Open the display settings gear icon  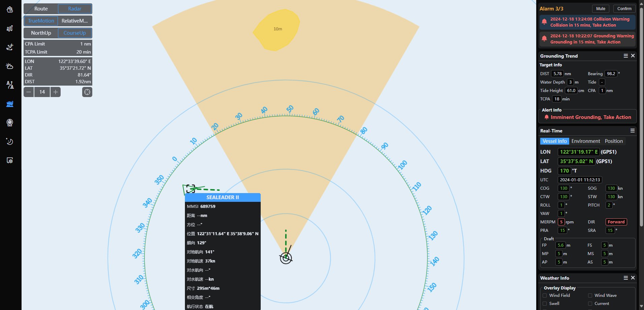[x=10, y=160]
